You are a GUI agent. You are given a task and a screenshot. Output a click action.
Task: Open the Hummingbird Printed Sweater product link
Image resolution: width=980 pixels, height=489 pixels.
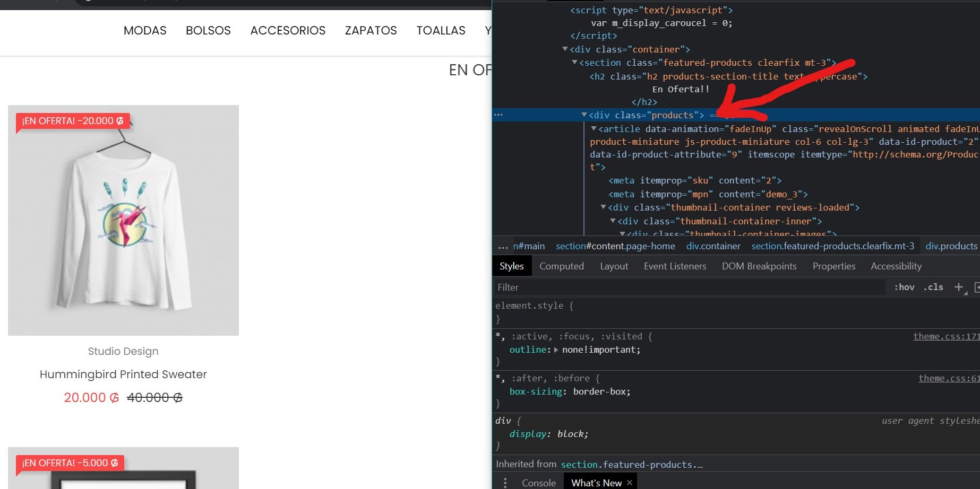[x=123, y=374]
